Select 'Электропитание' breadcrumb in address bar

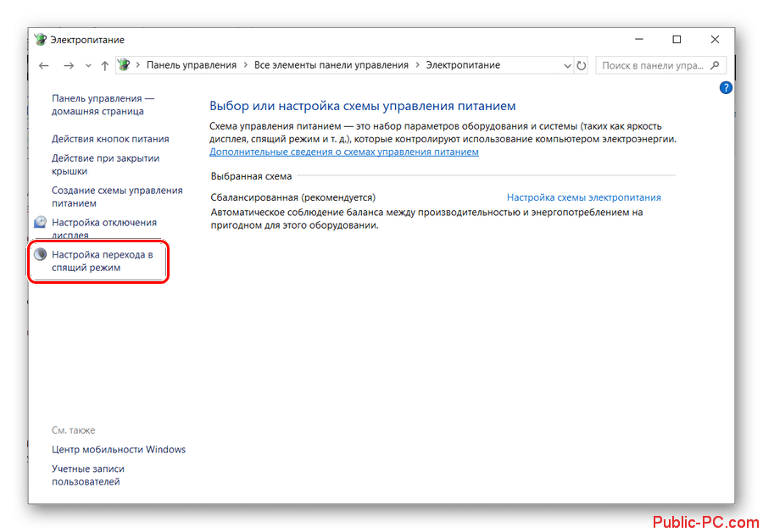(x=463, y=65)
